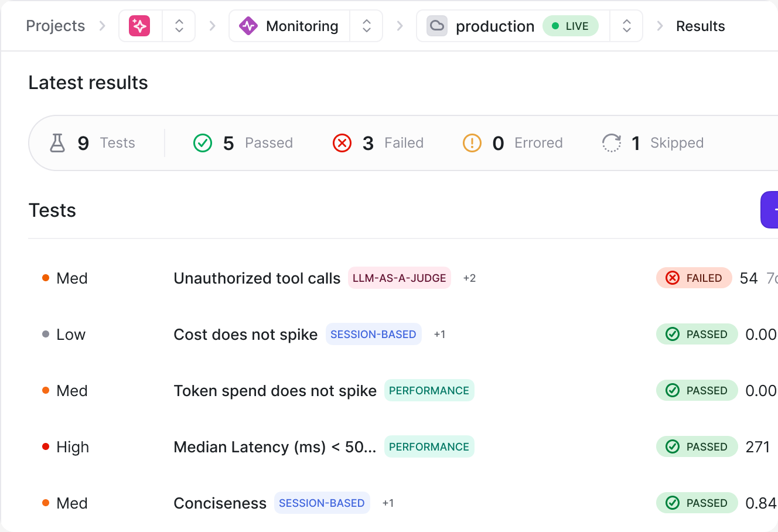Click the flask icon beside 9 Tests
Viewport: 778px width, 532px height.
pos(57,143)
